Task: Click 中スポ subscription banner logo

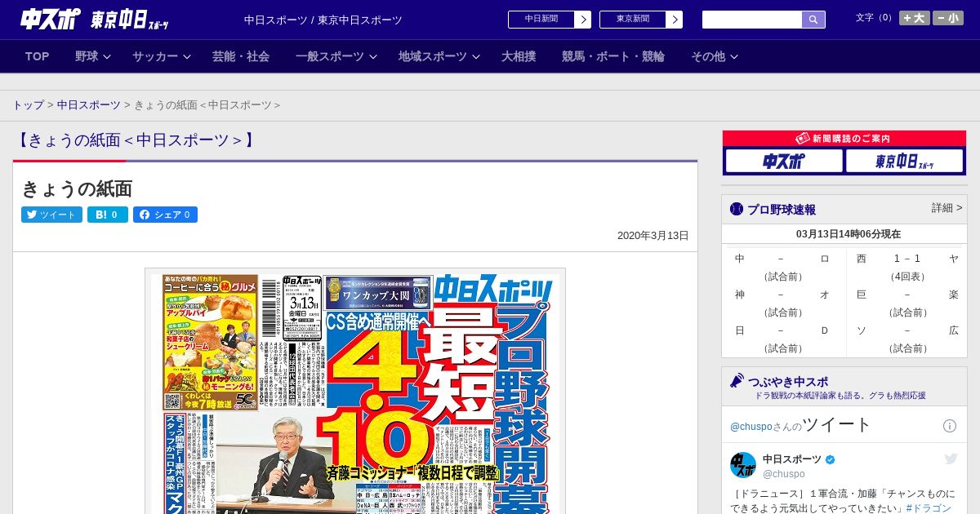Action: pos(784,162)
